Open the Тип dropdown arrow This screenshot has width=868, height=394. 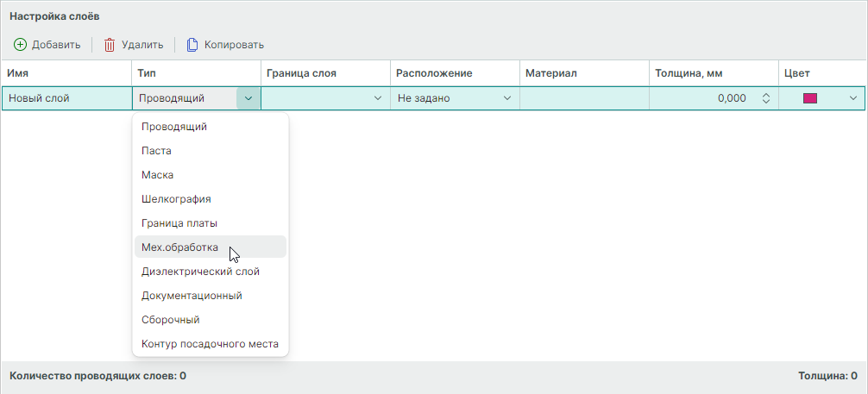pyautogui.click(x=248, y=98)
